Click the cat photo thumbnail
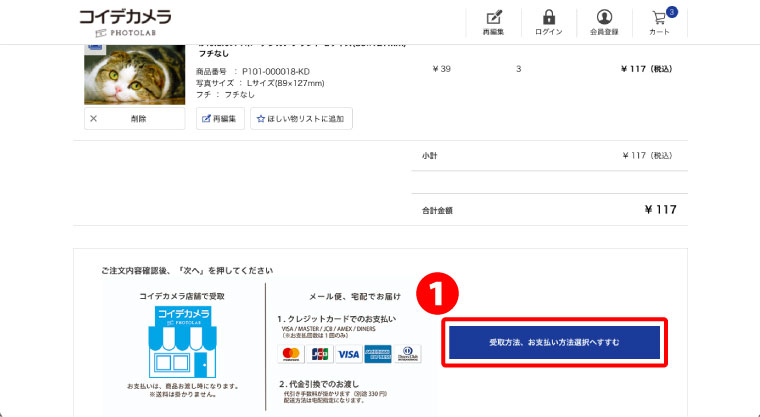760x417 pixels. pos(135,75)
